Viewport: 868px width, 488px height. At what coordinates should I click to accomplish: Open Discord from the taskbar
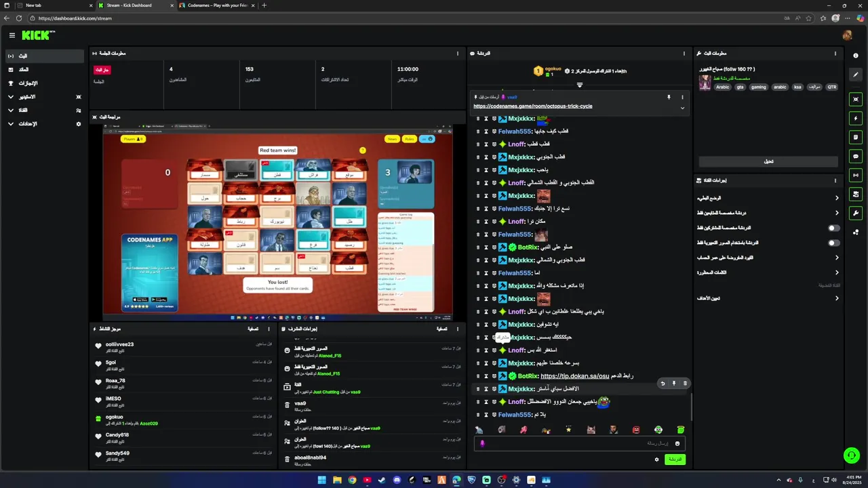[397, 481]
